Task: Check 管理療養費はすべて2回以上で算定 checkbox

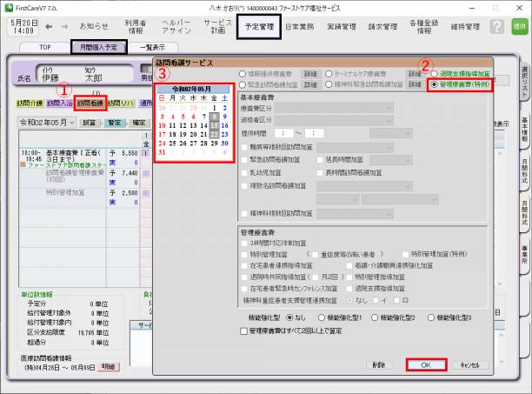Action: 244,331
